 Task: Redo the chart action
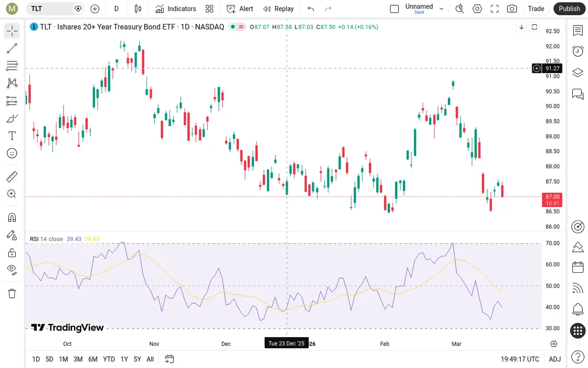point(328,8)
